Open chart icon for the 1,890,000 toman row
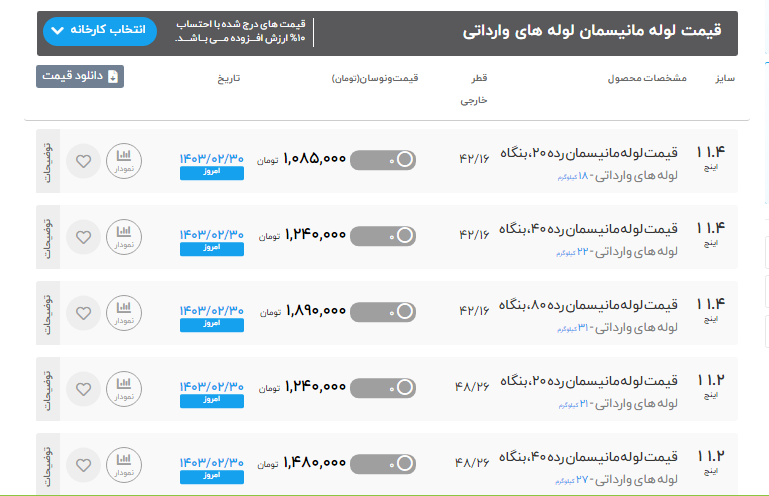Image resolution: width=769 pixels, height=496 pixels. pyautogui.click(x=124, y=313)
